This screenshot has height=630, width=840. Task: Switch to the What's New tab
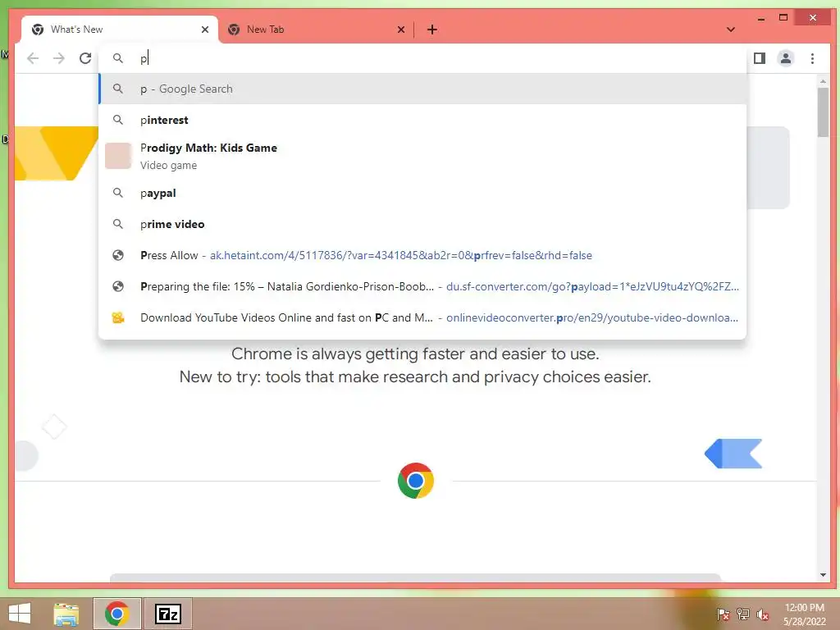[120, 30]
